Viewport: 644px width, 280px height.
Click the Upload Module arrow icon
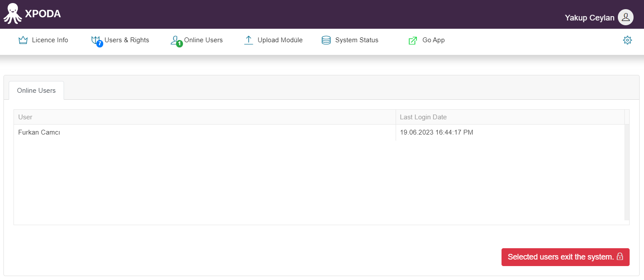[248, 40]
